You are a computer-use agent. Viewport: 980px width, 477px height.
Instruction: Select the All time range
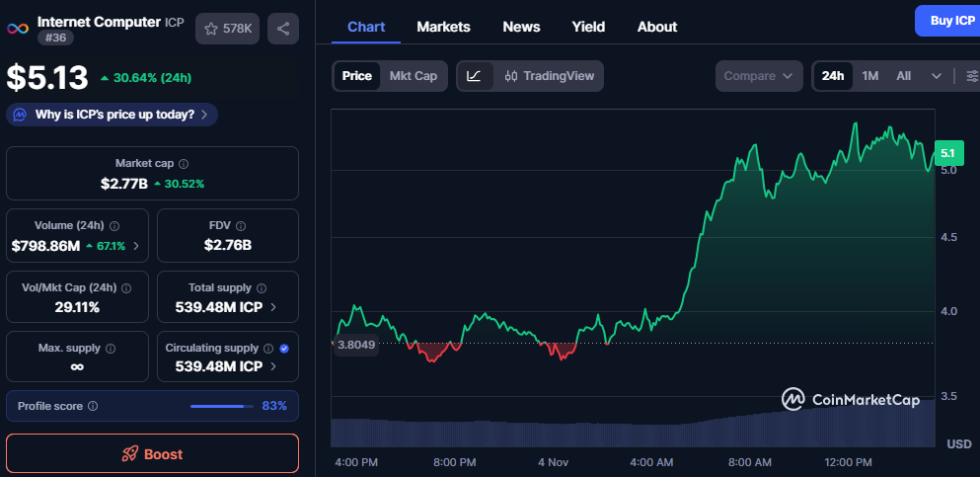coord(903,76)
